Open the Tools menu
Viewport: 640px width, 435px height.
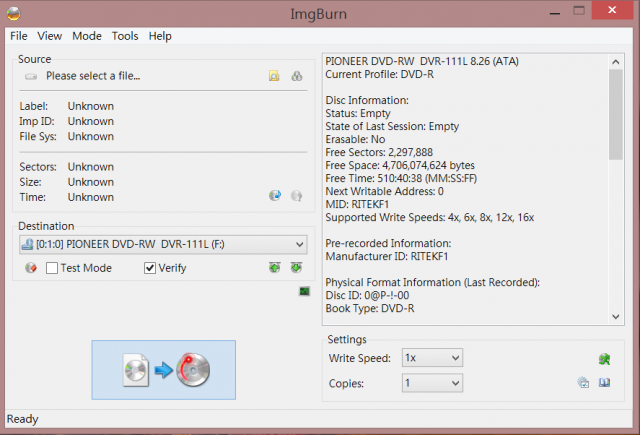coord(125,36)
